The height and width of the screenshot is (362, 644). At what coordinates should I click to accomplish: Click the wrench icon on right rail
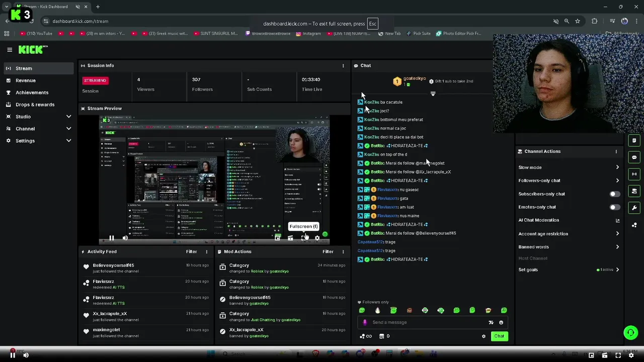click(x=634, y=208)
